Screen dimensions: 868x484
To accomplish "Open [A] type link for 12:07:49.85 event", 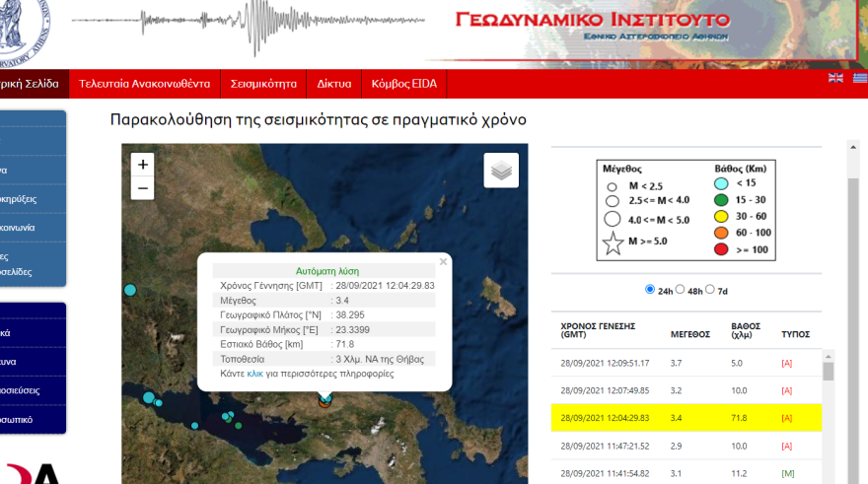I will point(787,390).
